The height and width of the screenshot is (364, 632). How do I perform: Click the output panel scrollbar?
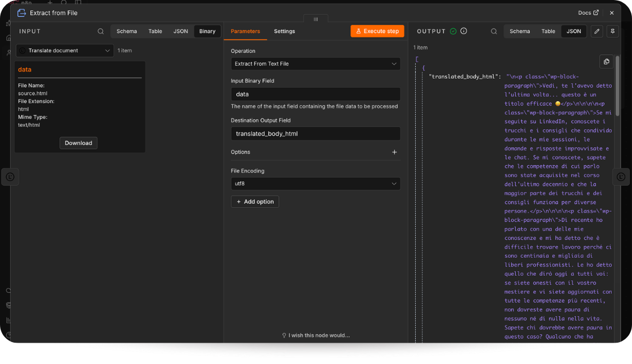coord(617,86)
